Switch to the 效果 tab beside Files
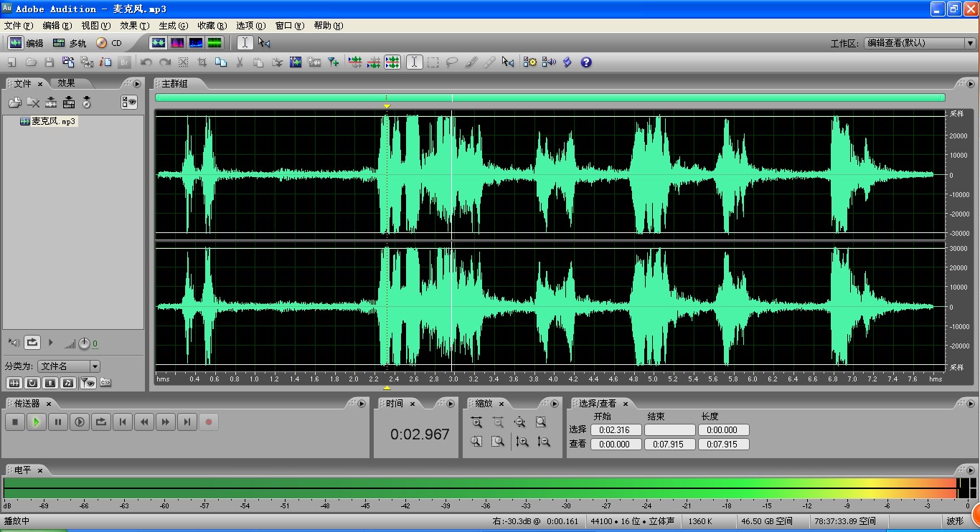Viewport: 980px width, 532px height. click(x=67, y=83)
